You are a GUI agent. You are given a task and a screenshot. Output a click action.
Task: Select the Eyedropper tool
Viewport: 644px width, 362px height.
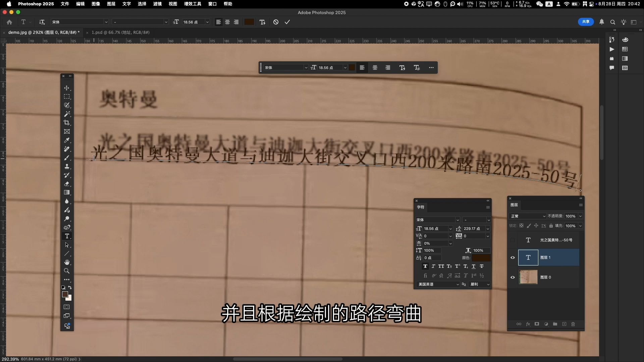pos(67,140)
